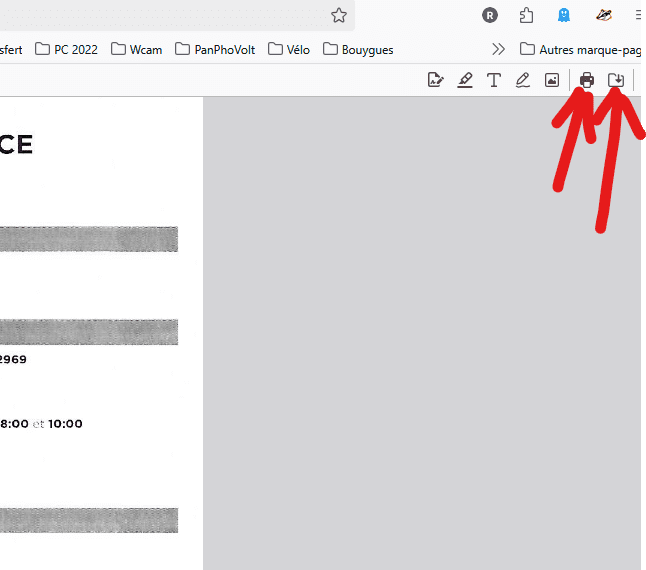Select the PDF draw pencil tool

[x=522, y=80]
